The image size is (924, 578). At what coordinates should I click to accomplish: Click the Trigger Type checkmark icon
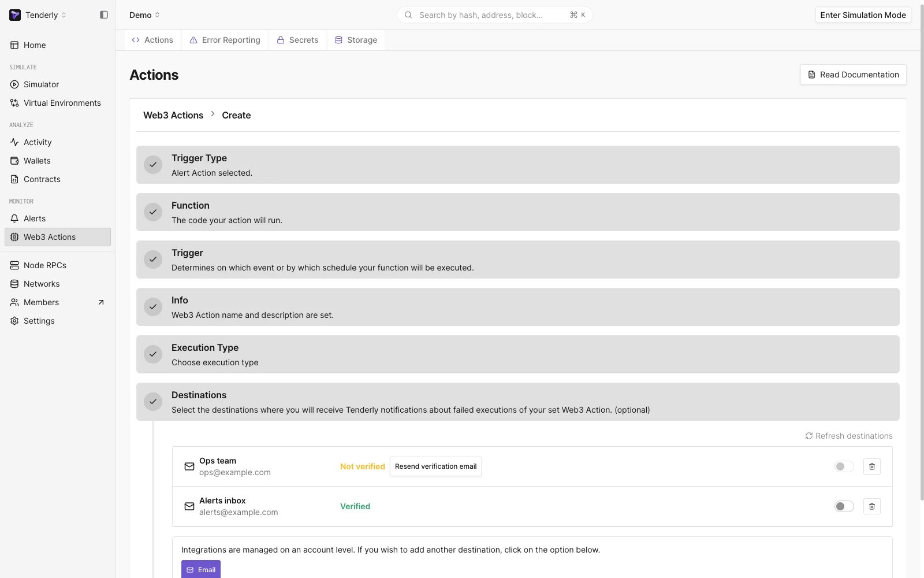click(153, 165)
